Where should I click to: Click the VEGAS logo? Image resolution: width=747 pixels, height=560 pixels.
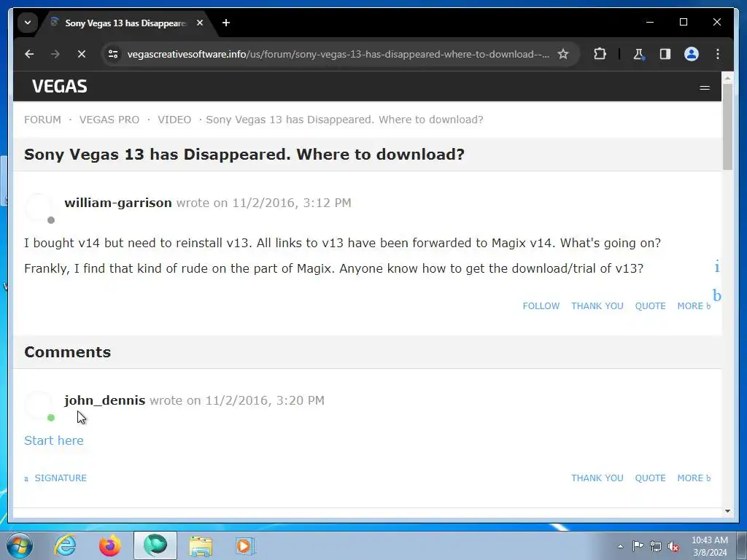click(60, 87)
